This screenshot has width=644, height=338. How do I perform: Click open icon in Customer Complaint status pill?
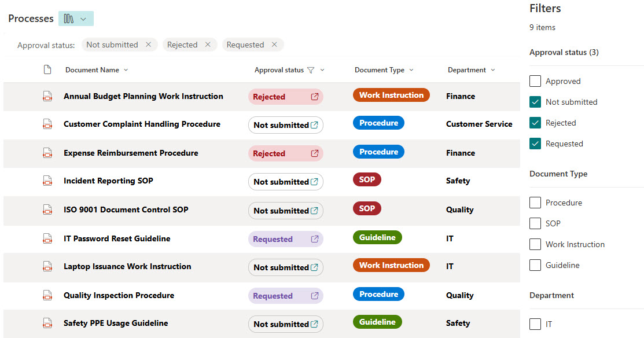(x=314, y=125)
